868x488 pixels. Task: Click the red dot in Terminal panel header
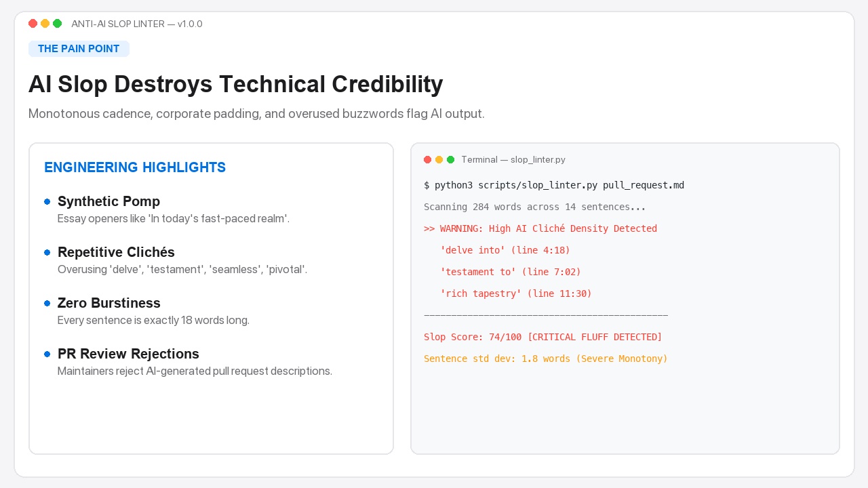pyautogui.click(x=427, y=160)
